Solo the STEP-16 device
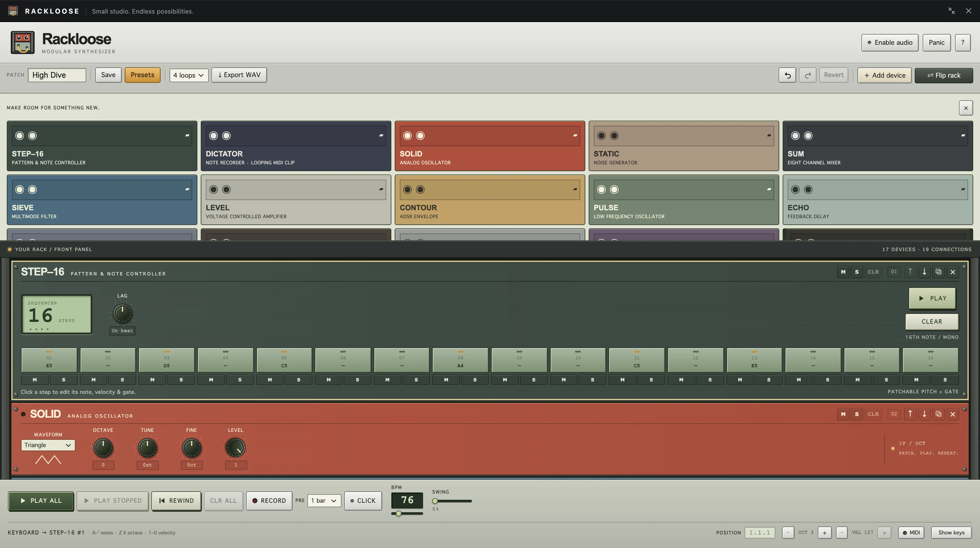980x548 pixels. [857, 272]
